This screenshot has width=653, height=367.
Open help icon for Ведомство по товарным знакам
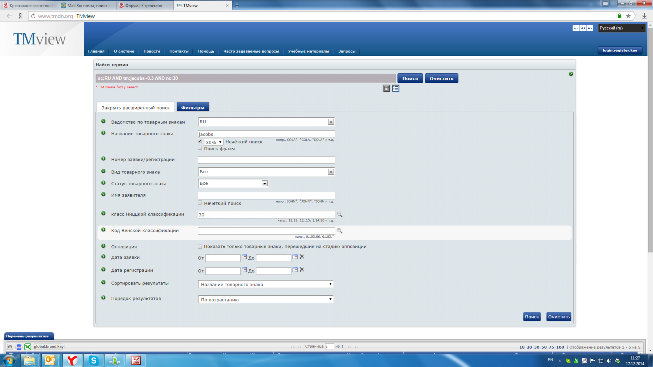[103, 121]
